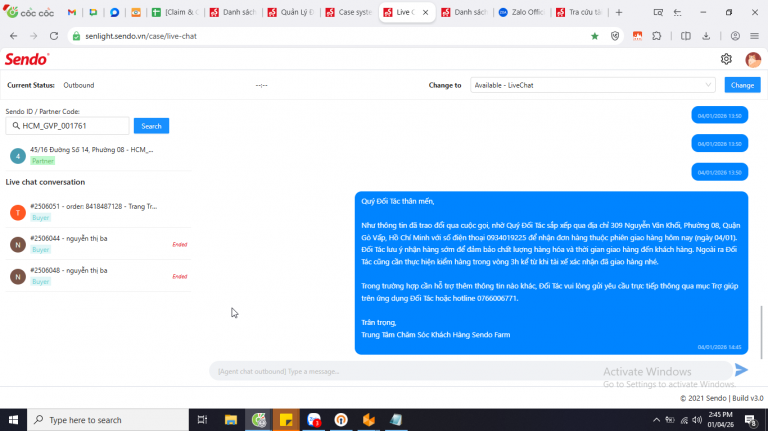The height and width of the screenshot is (431, 768).
Task: Open the notification center icon
Action: pos(750,420)
